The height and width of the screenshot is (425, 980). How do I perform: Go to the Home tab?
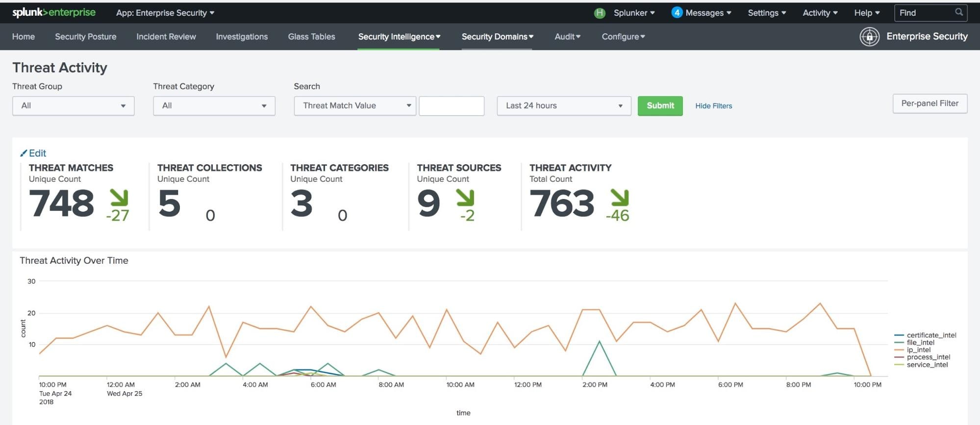tap(24, 37)
